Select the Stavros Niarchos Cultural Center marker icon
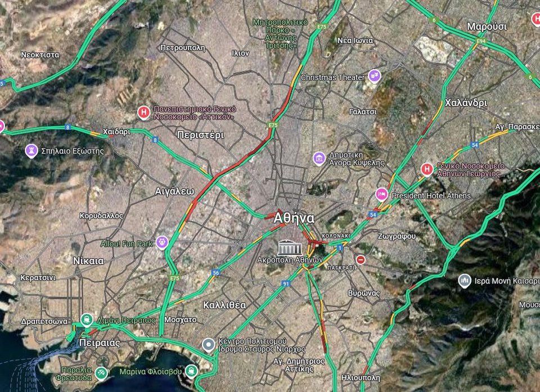 pos(208,344)
